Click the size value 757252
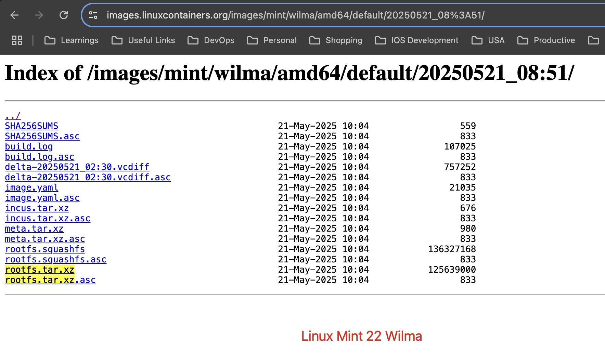The image size is (605, 364). [x=460, y=167]
